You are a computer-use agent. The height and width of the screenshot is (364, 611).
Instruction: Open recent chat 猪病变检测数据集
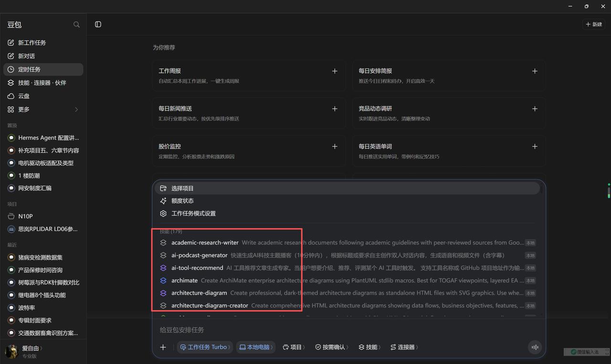[43, 257]
